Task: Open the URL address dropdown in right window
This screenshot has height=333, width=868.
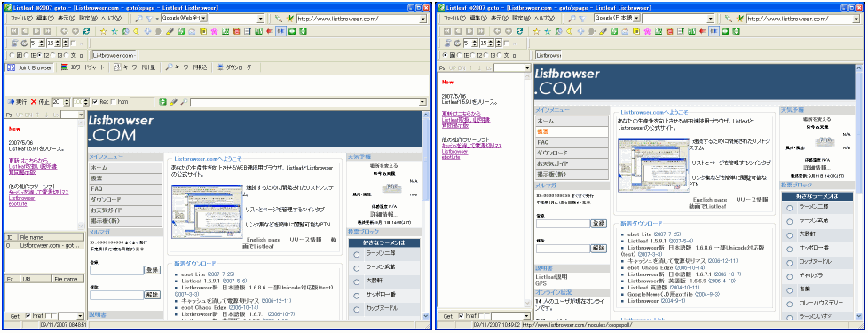Action: coord(857,19)
